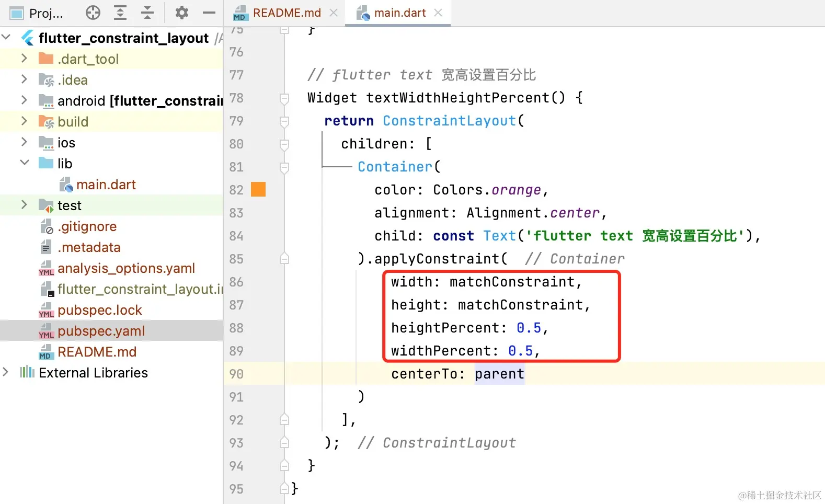This screenshot has width=825, height=504.
Task: Click the orange color swatch on line 82
Action: point(258,189)
